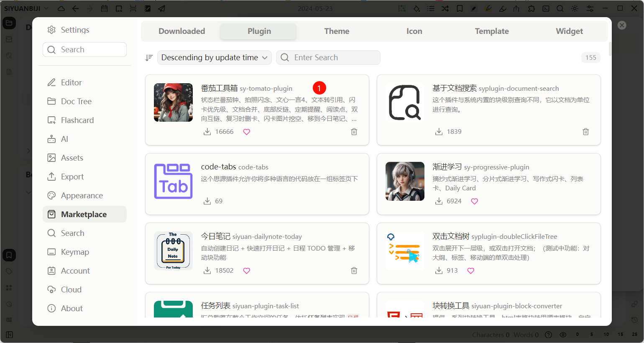
Task: Open the Flashcard settings section
Action: (x=77, y=120)
